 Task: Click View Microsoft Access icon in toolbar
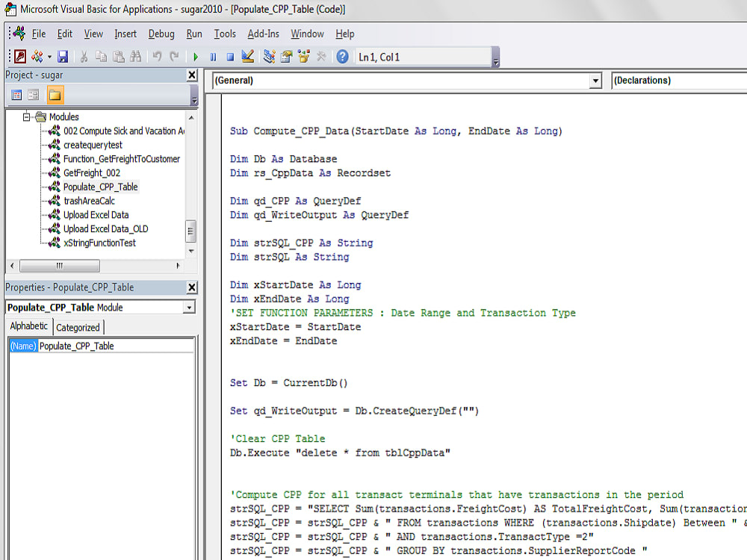[x=20, y=57]
